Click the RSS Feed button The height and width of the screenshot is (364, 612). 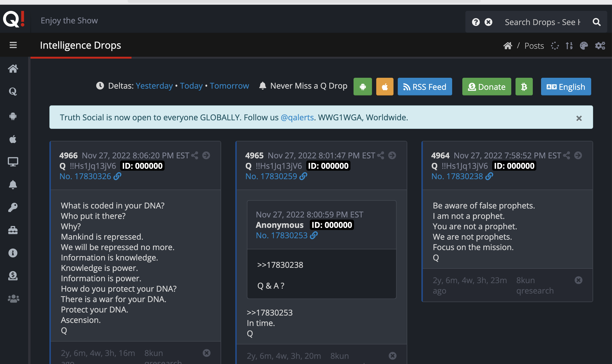click(x=425, y=87)
